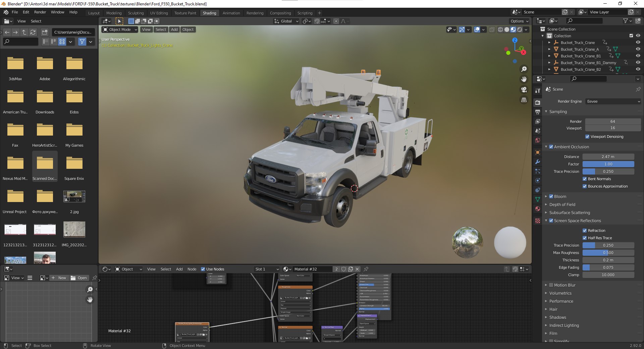The width and height of the screenshot is (644, 349).
Task: Go to parent directory in file browser
Action: (x=24, y=32)
